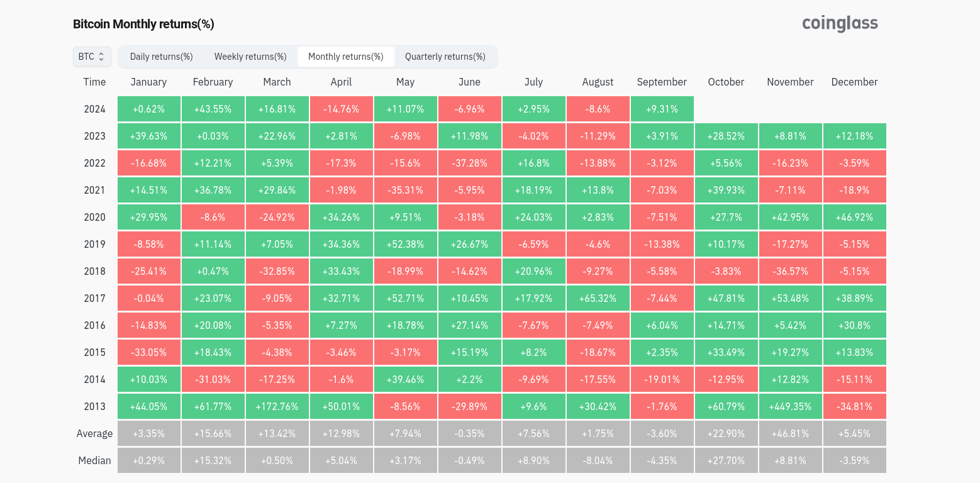Click the coinglass logo
The height and width of the screenshot is (483, 980).
click(x=840, y=24)
